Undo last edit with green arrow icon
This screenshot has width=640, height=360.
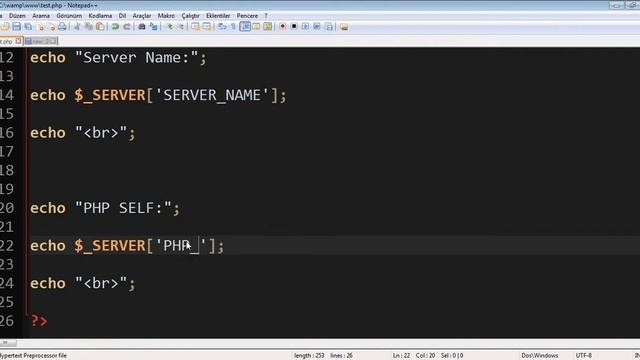[115, 27]
